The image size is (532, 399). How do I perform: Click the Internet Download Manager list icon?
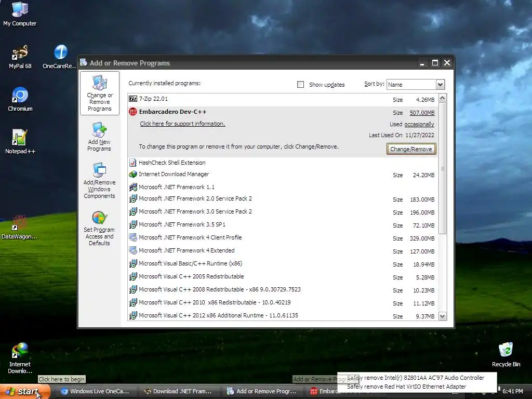[x=133, y=175]
